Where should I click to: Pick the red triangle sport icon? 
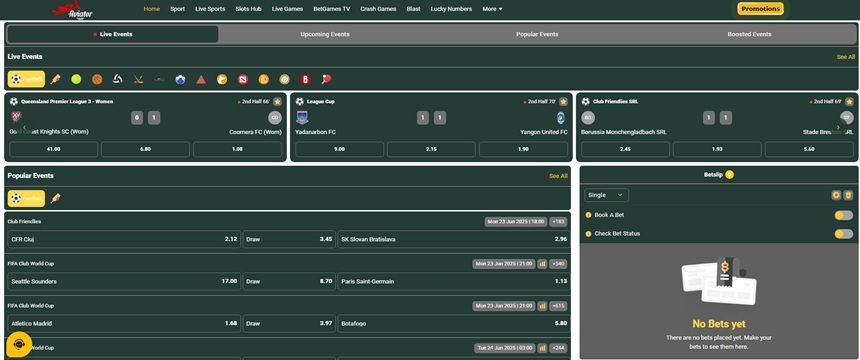[x=201, y=79]
